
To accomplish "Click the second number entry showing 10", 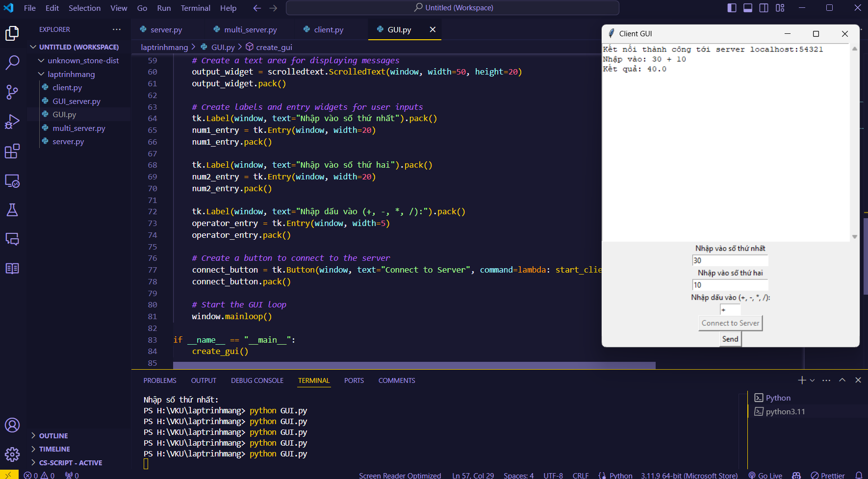I will [730, 285].
